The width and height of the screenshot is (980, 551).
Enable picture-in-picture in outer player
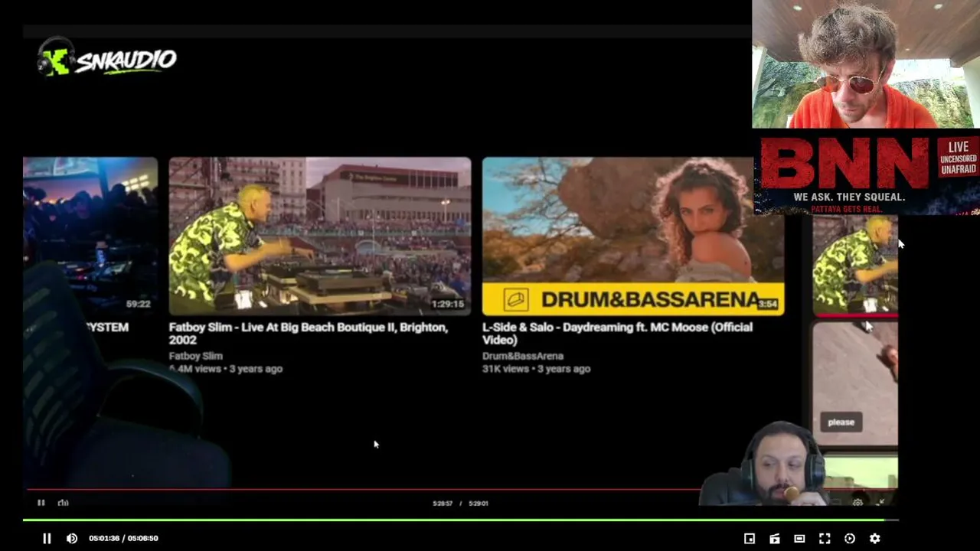750,538
